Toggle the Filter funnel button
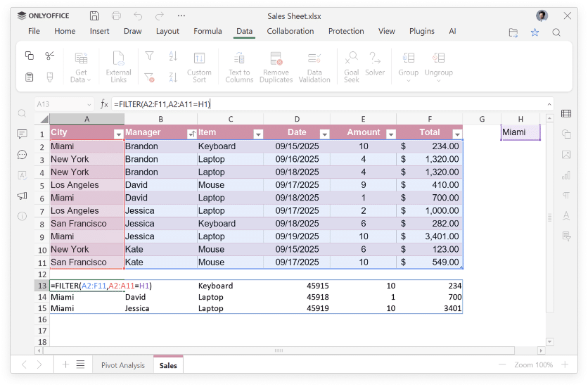The image size is (588, 387). 149,56
